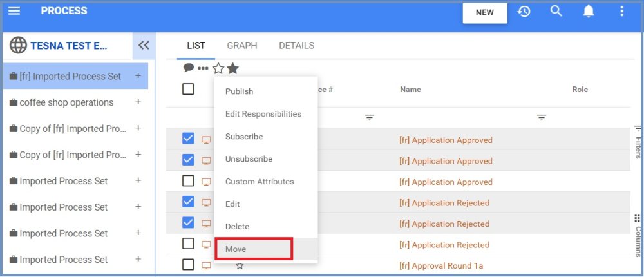Open the [fr] Approval Round 1a link
644x277 pixels.
(x=440, y=265)
